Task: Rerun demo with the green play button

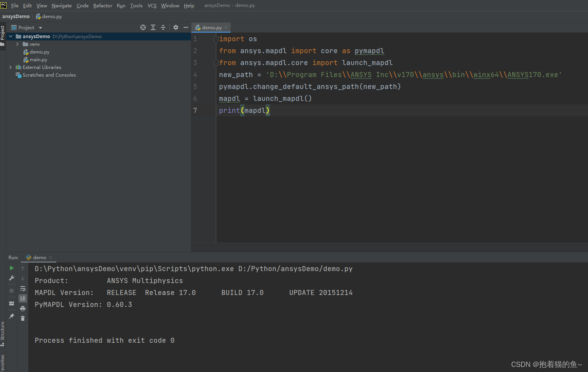Action: point(12,268)
